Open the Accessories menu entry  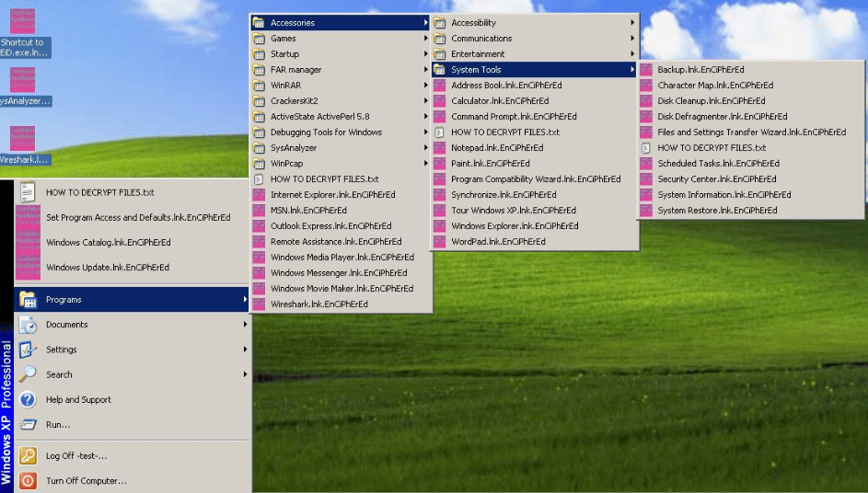click(x=341, y=23)
